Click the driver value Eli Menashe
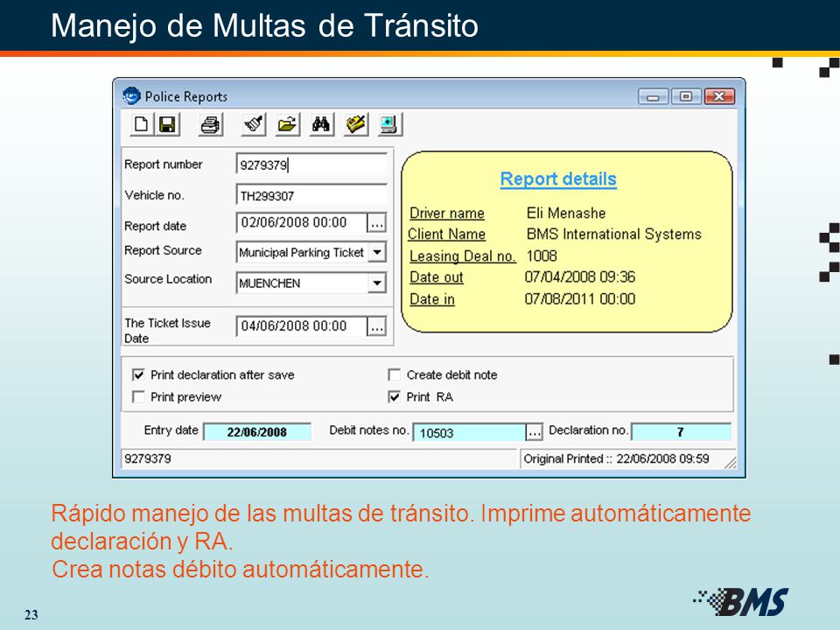The width and height of the screenshot is (840, 630). pyautogui.click(x=566, y=213)
